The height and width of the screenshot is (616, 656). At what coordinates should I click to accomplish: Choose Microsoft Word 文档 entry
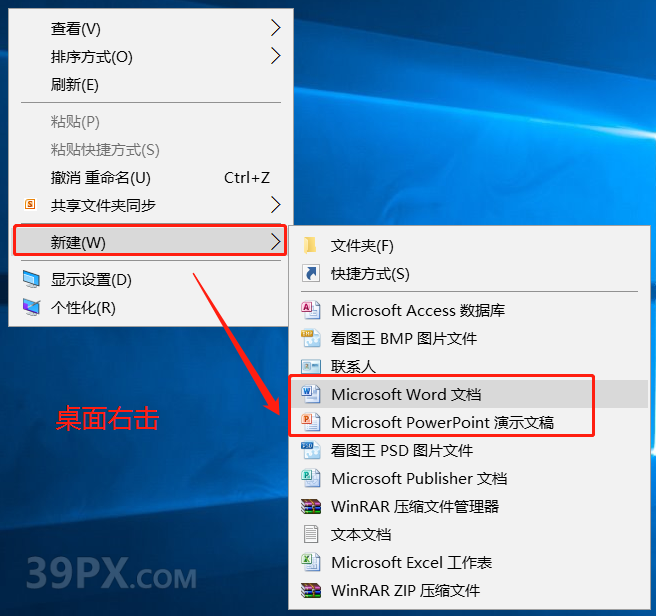469,394
